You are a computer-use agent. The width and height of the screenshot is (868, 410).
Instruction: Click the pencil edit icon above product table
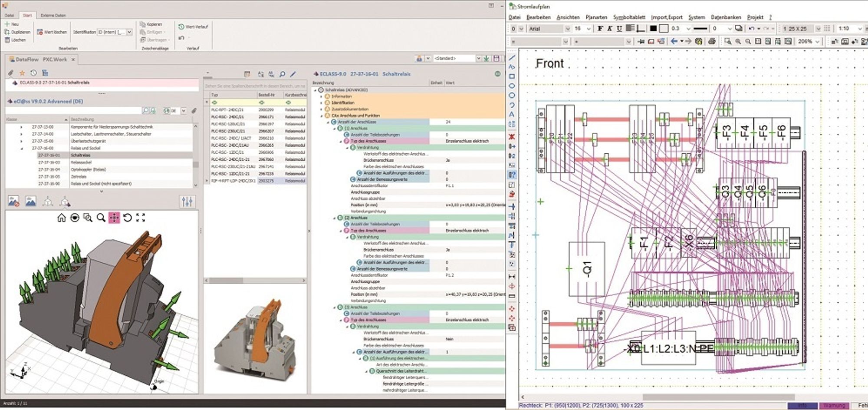coord(293,74)
